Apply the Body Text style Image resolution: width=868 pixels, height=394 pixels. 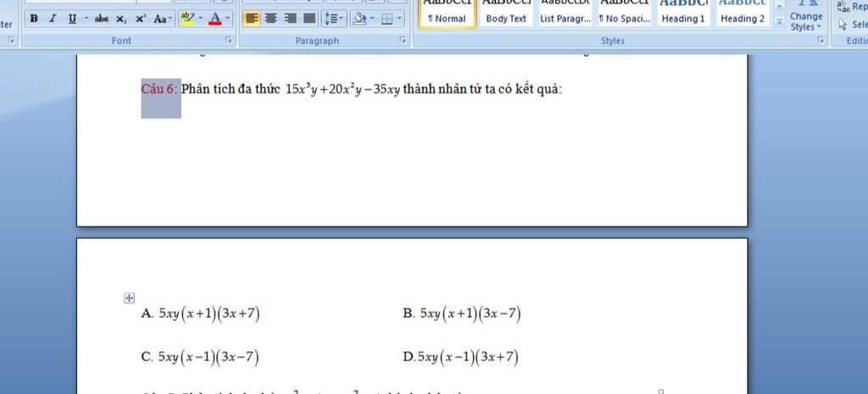(506, 14)
